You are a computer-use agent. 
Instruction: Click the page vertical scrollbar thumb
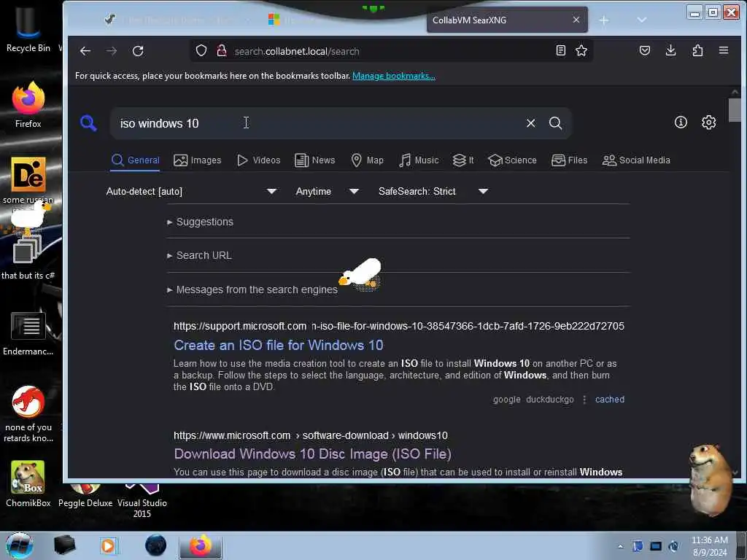[x=735, y=110]
